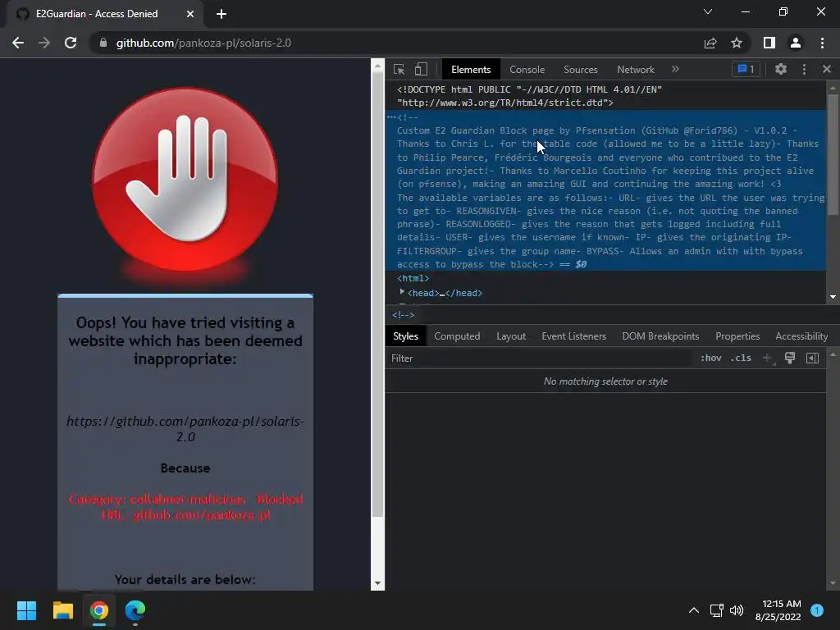The width and height of the screenshot is (840, 630).
Task: Close the DevTools panel
Action: [827, 69]
